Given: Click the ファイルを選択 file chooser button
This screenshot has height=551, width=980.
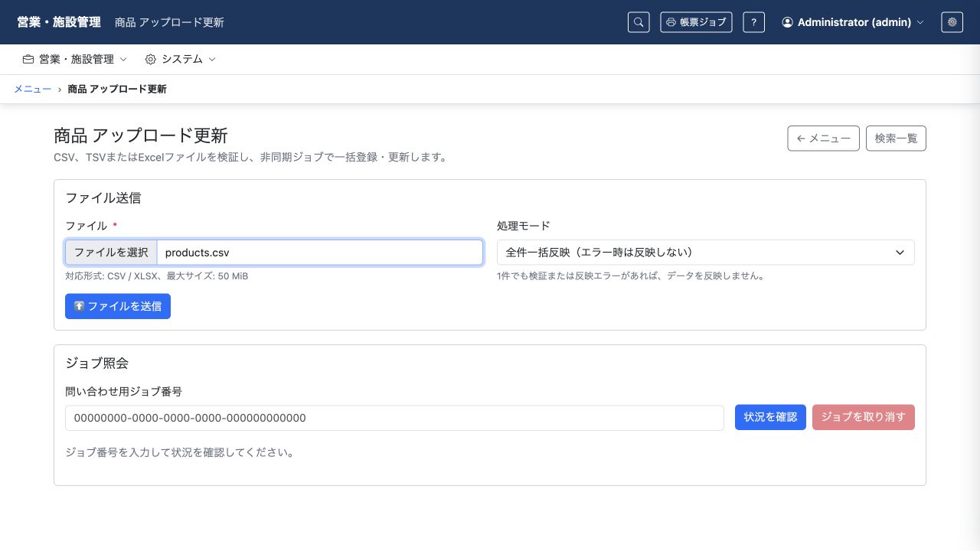Looking at the screenshot, I should 111,253.
